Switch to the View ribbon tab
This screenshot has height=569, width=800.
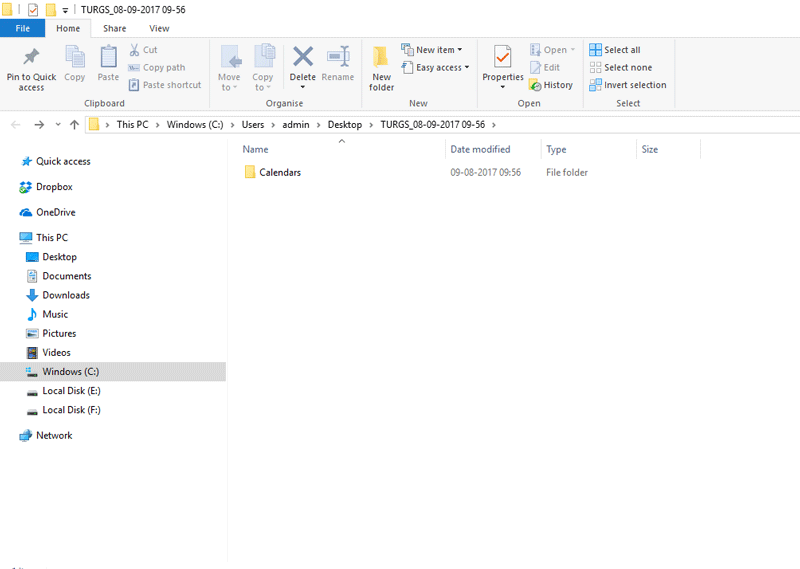coord(159,29)
